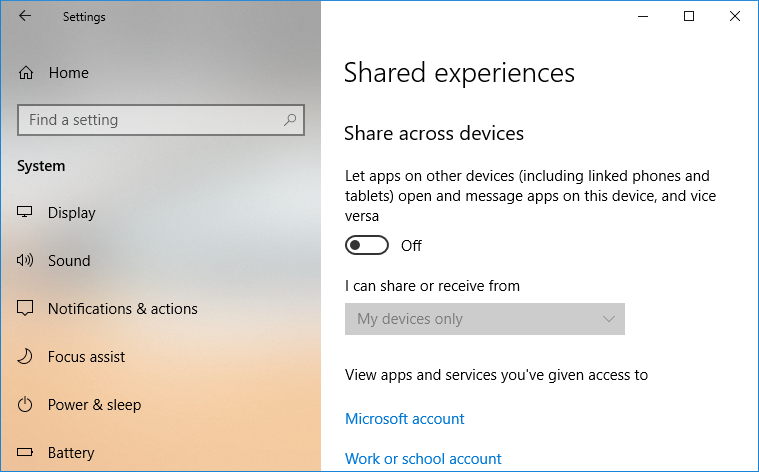
Task: Click the Power & sleep icon
Action: [26, 405]
